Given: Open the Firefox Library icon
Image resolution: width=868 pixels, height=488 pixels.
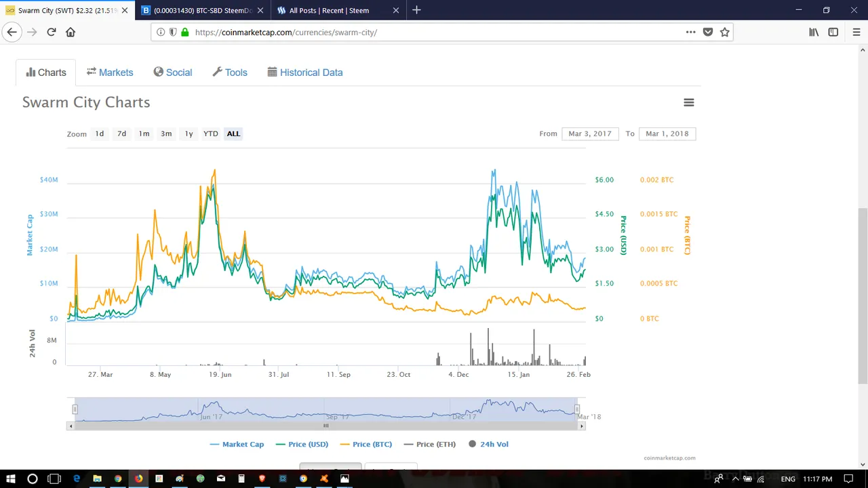Looking at the screenshot, I should click(x=814, y=32).
